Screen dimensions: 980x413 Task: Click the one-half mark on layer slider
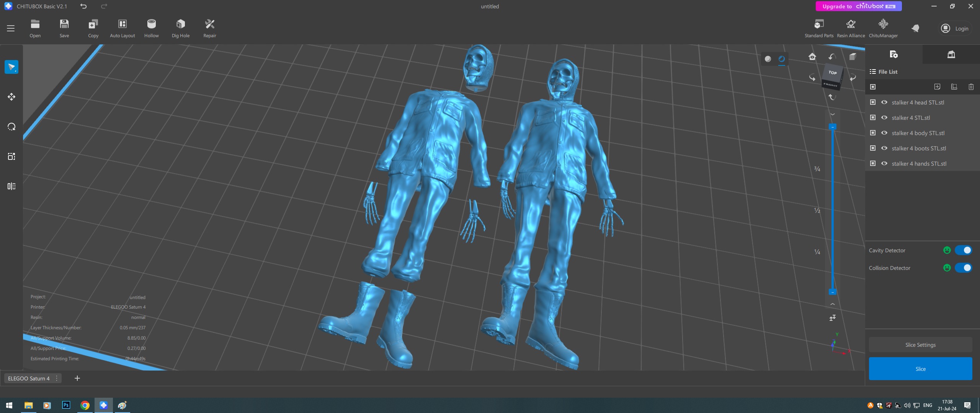tap(817, 210)
